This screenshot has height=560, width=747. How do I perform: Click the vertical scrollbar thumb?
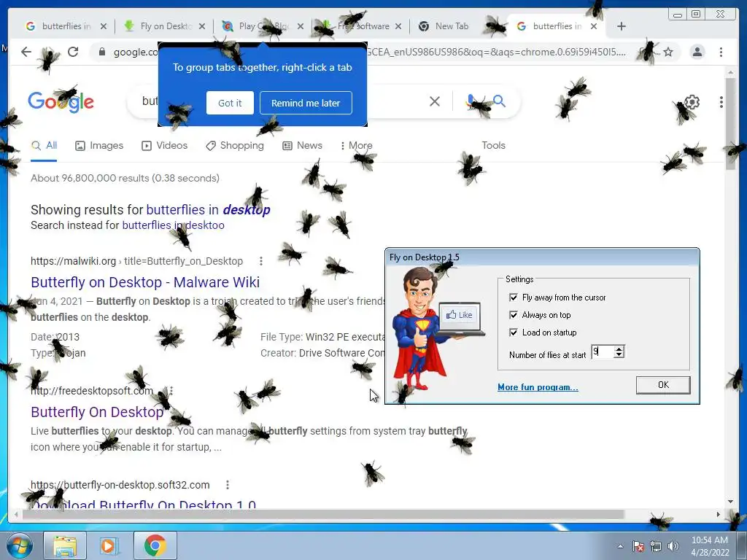(730, 124)
